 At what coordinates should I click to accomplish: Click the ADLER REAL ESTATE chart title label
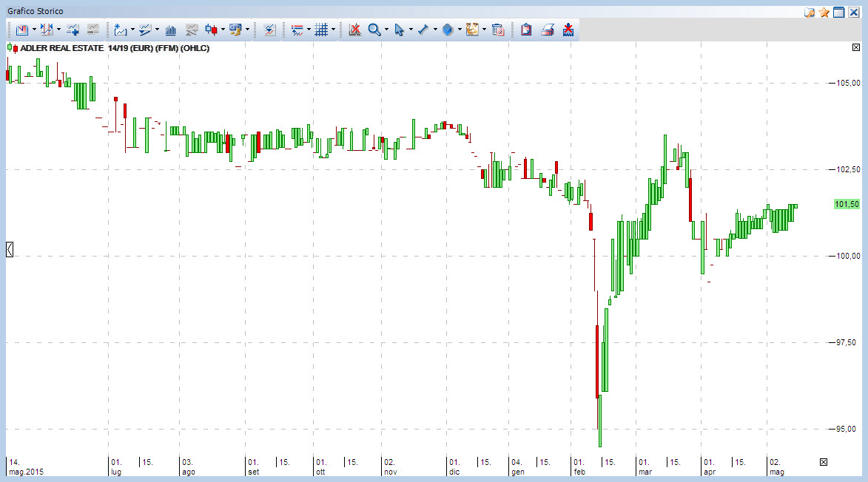click(115, 48)
